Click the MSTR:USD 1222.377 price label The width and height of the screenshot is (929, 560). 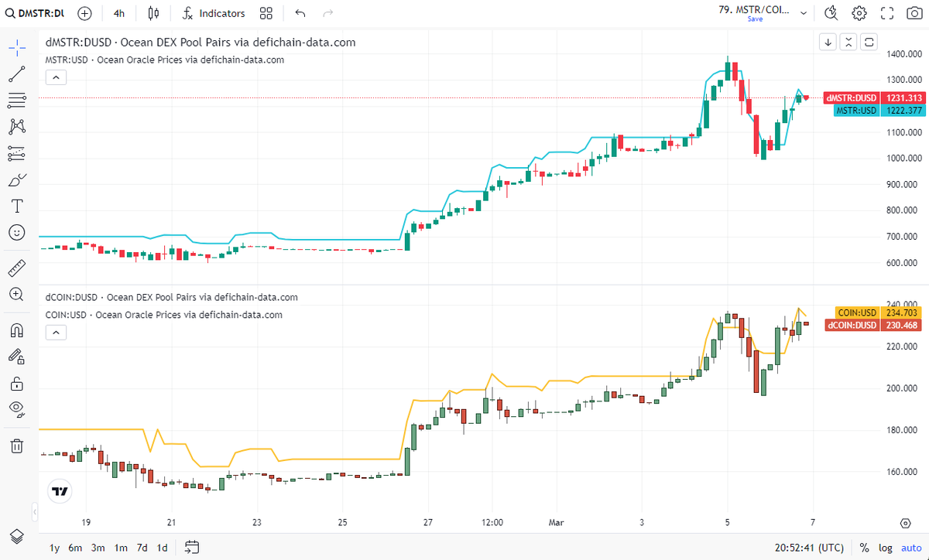tap(879, 111)
